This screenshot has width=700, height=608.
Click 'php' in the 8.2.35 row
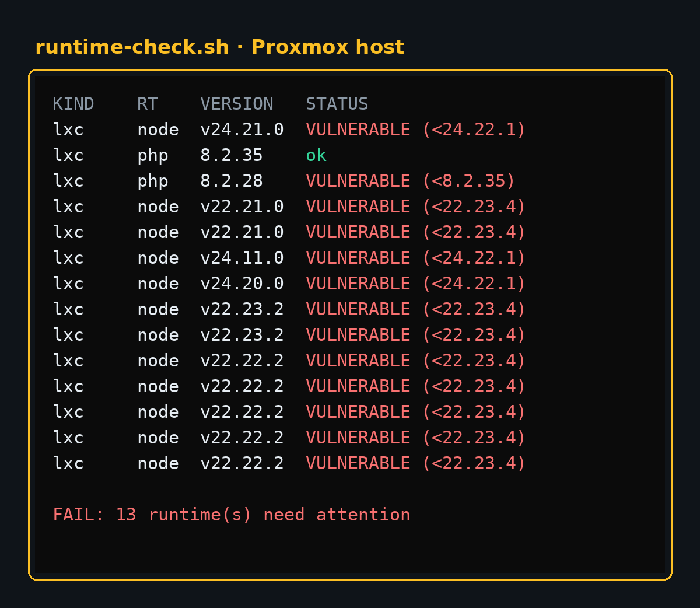pos(153,155)
